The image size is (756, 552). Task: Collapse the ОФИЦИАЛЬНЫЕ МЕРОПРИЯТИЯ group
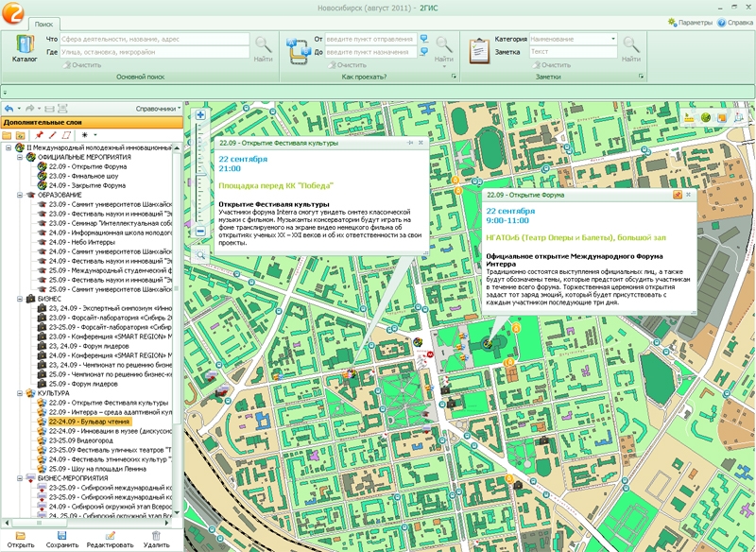point(20,157)
